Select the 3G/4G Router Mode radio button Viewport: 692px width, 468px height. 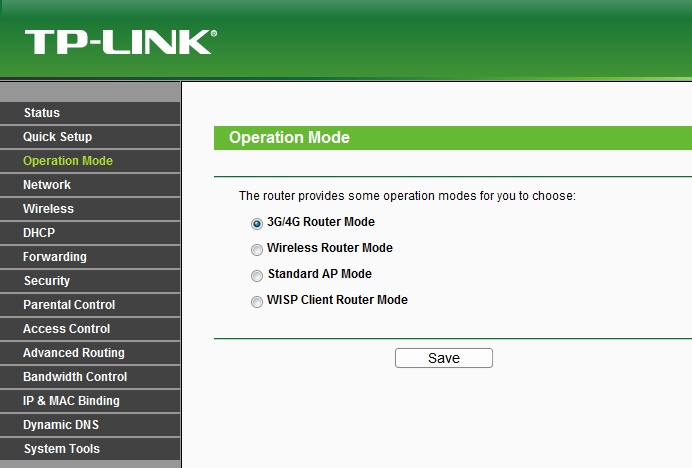[x=256, y=224]
